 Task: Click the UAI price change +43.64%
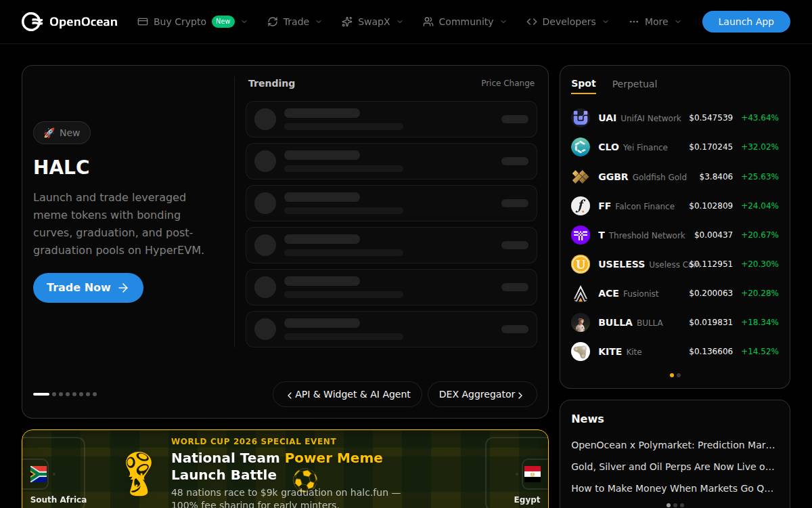(760, 118)
